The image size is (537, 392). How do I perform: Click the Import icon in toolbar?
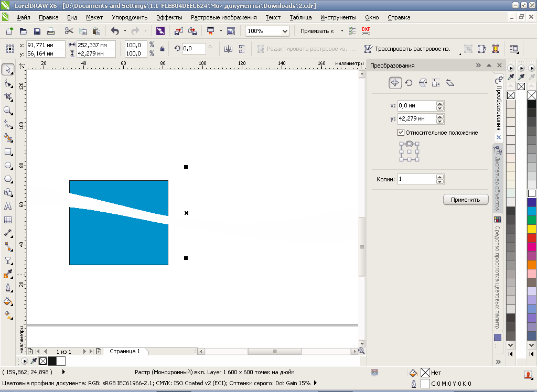coord(178,31)
